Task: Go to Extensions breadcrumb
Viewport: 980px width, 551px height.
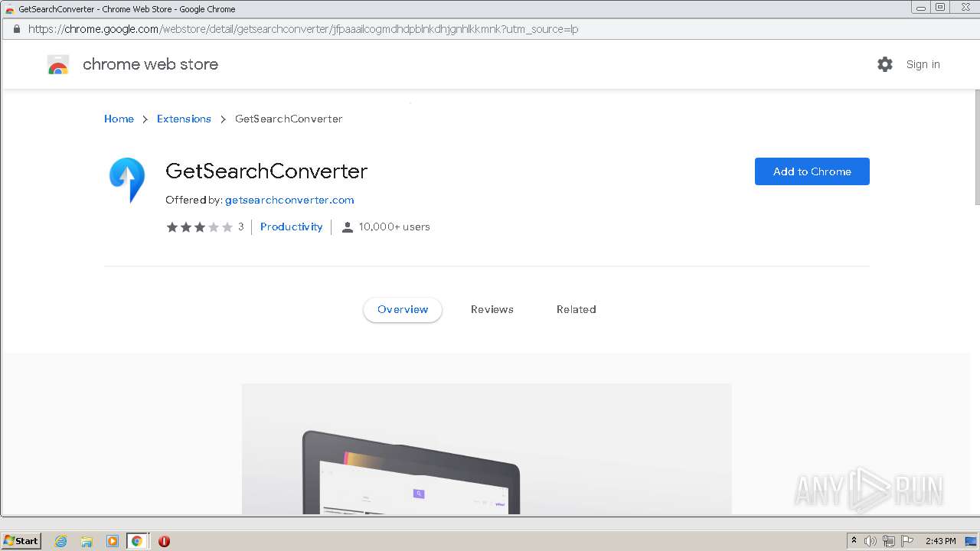Action: (x=184, y=119)
